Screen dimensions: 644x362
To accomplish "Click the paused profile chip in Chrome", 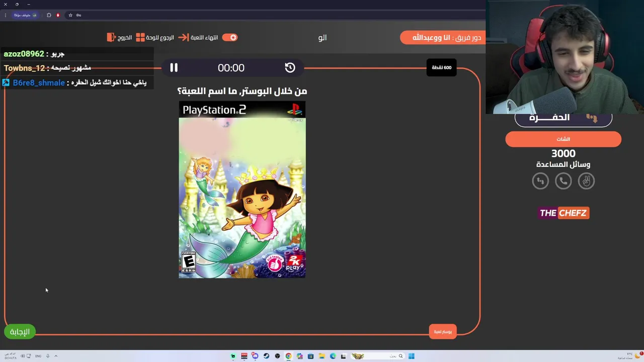I will (x=26, y=15).
